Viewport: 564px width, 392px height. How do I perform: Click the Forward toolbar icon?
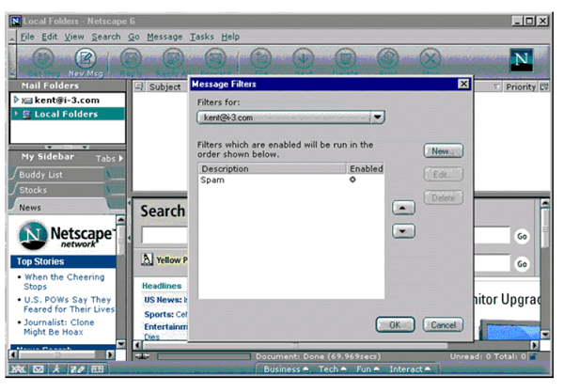(215, 59)
